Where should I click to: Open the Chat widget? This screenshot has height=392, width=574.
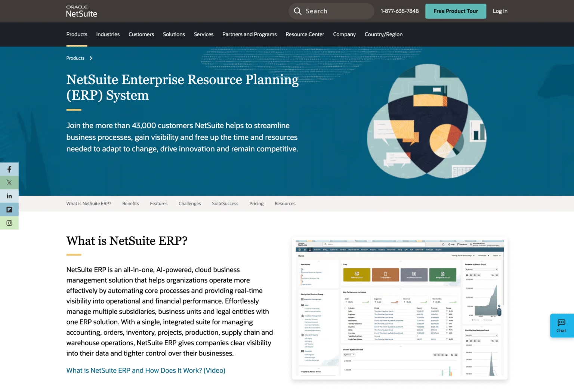click(562, 325)
